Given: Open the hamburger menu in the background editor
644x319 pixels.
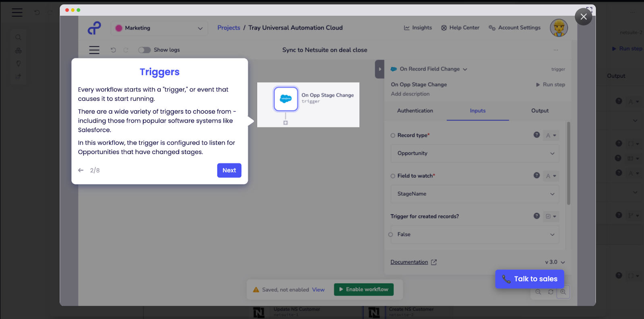Looking at the screenshot, I should [17, 12].
